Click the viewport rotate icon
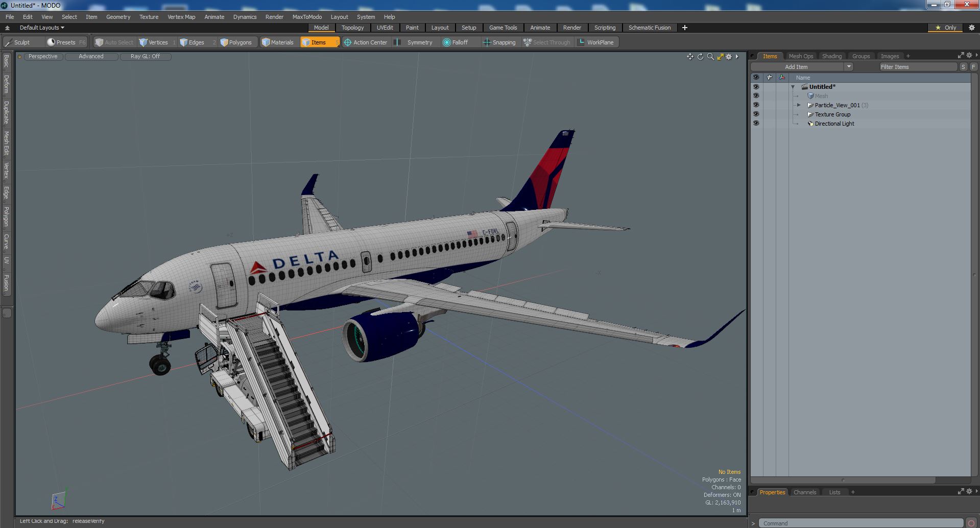 [700, 57]
